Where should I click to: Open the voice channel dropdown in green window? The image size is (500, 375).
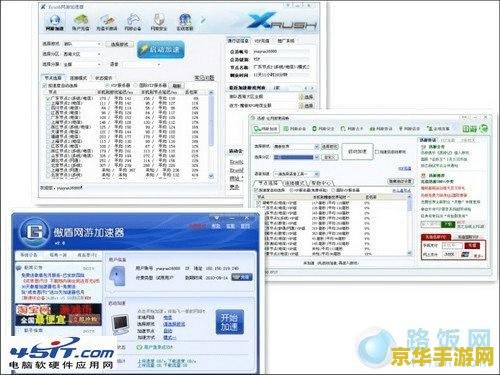point(296,174)
